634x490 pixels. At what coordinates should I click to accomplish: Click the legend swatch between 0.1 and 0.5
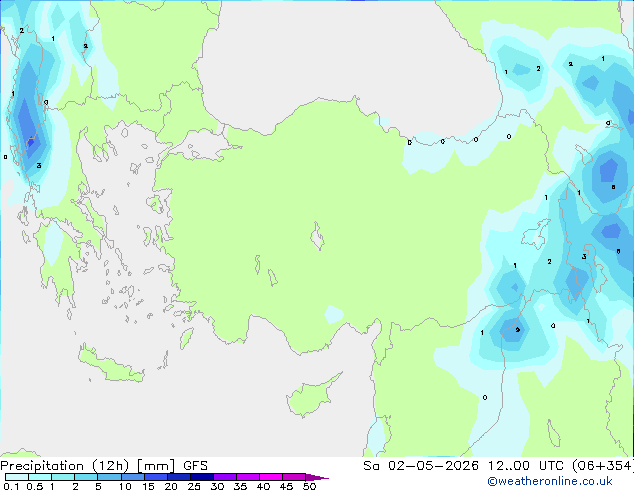17,477
